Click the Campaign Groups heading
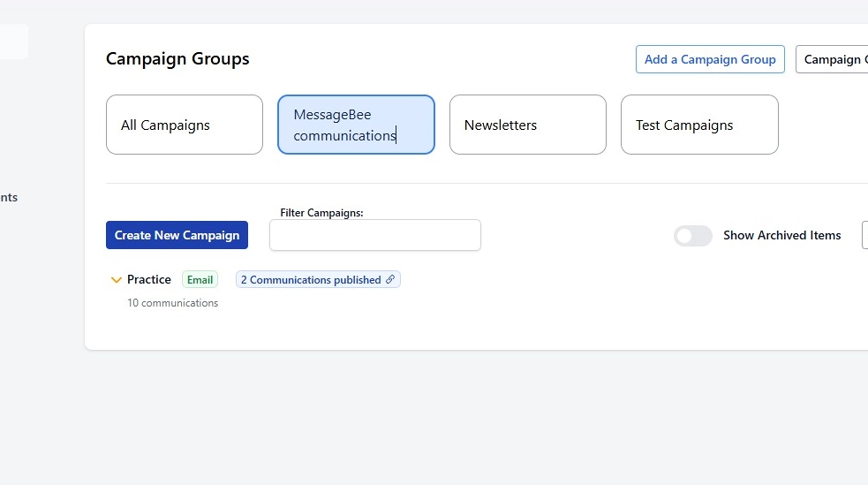Viewport: 868px width, 485px height. pos(177,59)
